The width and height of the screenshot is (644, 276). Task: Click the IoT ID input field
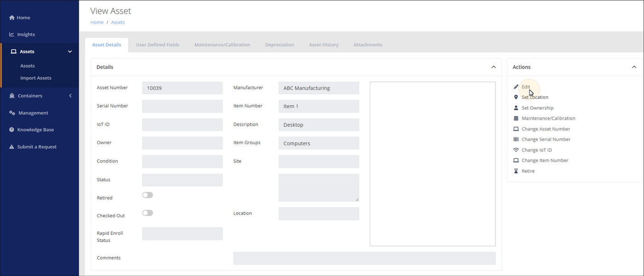click(x=182, y=125)
